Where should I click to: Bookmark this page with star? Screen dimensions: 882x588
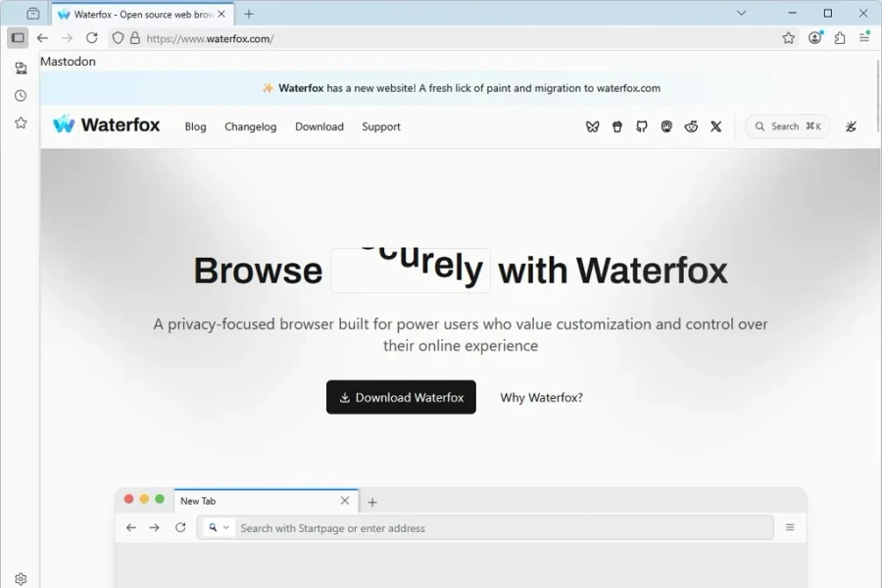788,38
